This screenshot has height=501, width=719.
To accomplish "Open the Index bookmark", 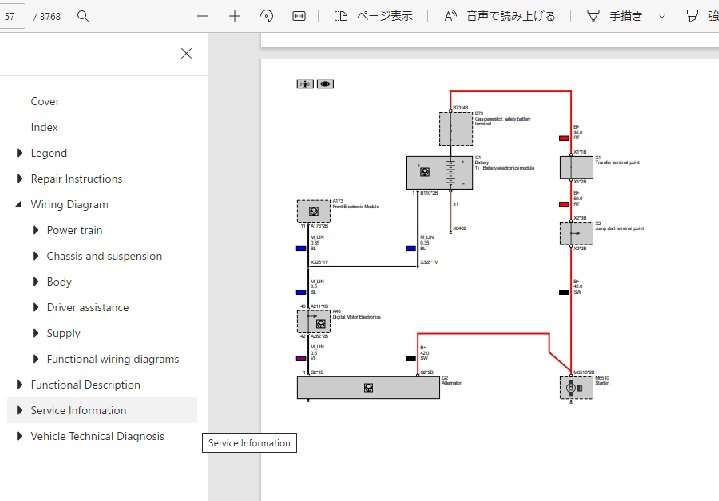I will point(44,127).
